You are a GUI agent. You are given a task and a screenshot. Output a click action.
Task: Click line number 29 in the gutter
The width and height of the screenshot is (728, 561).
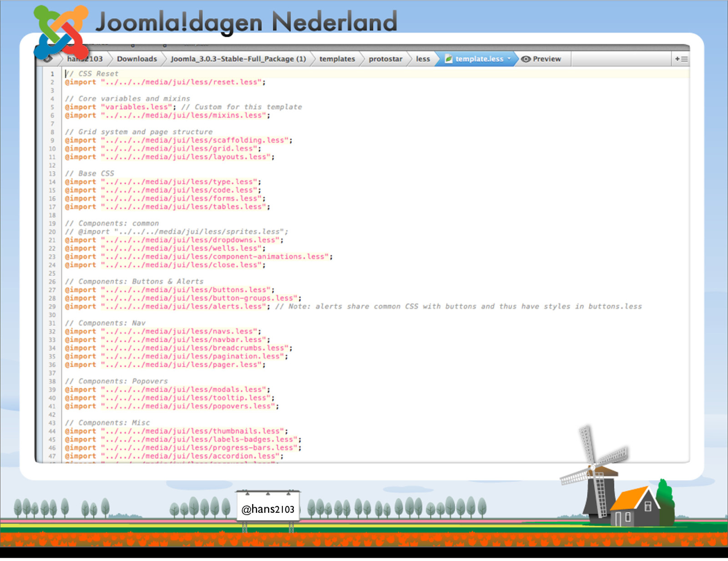click(52, 307)
